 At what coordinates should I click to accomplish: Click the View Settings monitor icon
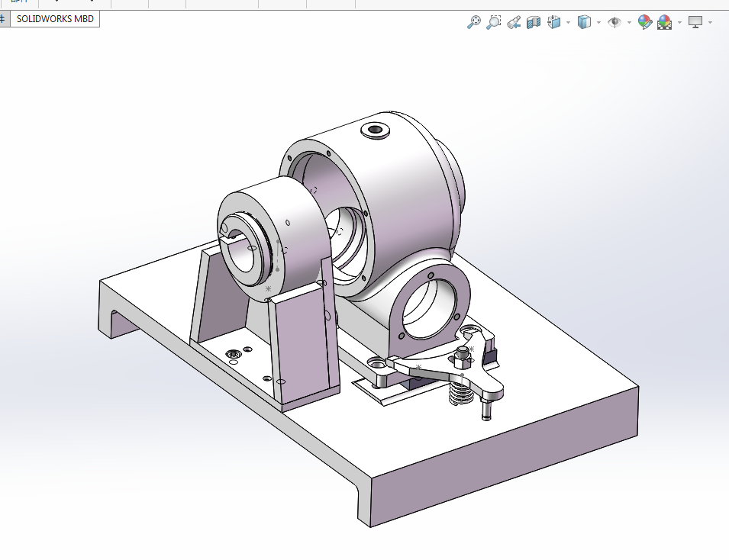click(x=695, y=22)
